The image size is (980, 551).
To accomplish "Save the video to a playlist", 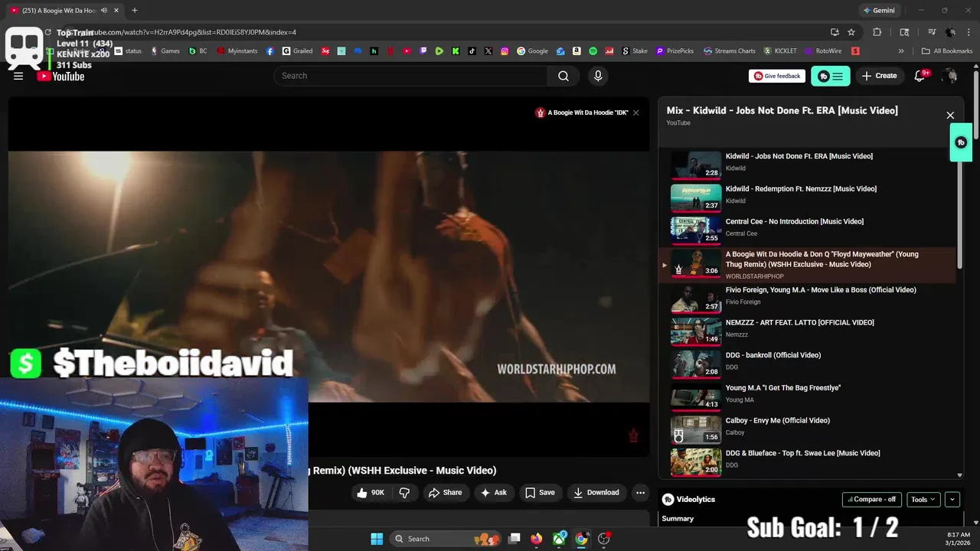I will click(540, 493).
